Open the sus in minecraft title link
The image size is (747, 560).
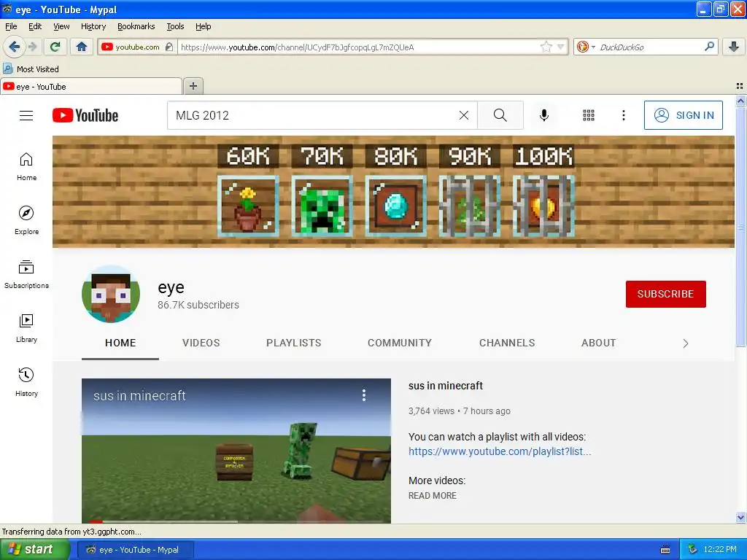coord(446,386)
